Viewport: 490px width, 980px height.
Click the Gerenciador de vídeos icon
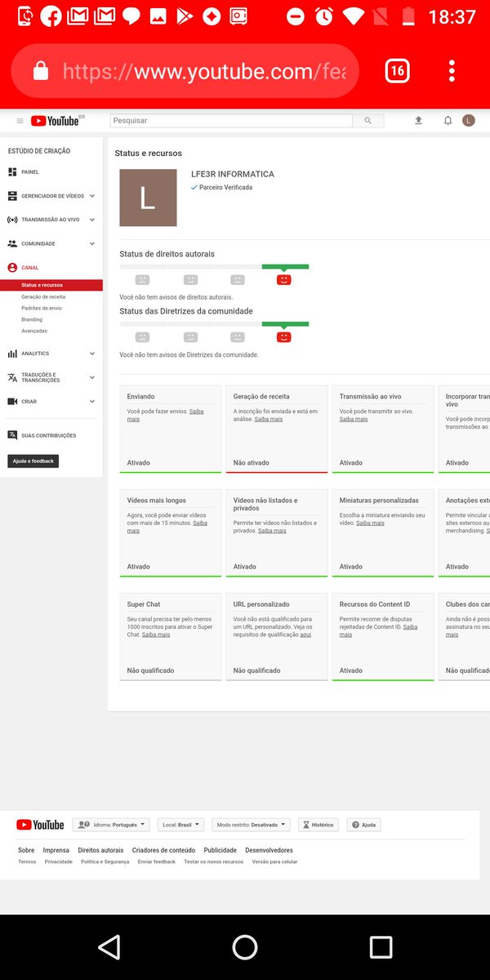coord(12,196)
